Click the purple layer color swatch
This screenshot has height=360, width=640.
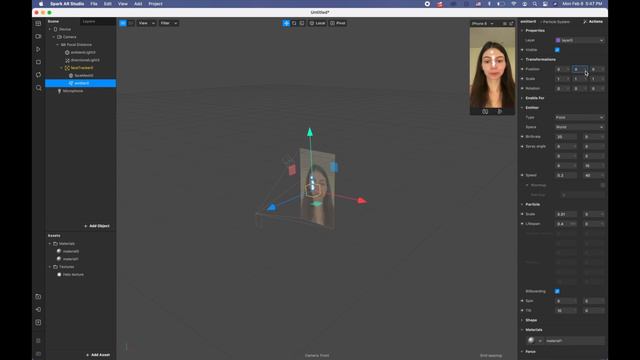[x=558, y=40]
